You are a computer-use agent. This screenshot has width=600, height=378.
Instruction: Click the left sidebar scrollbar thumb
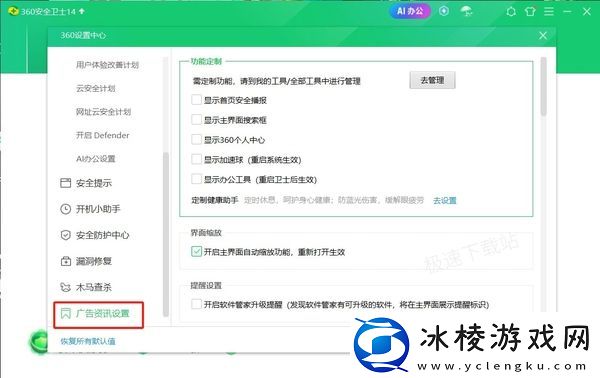pos(166,234)
